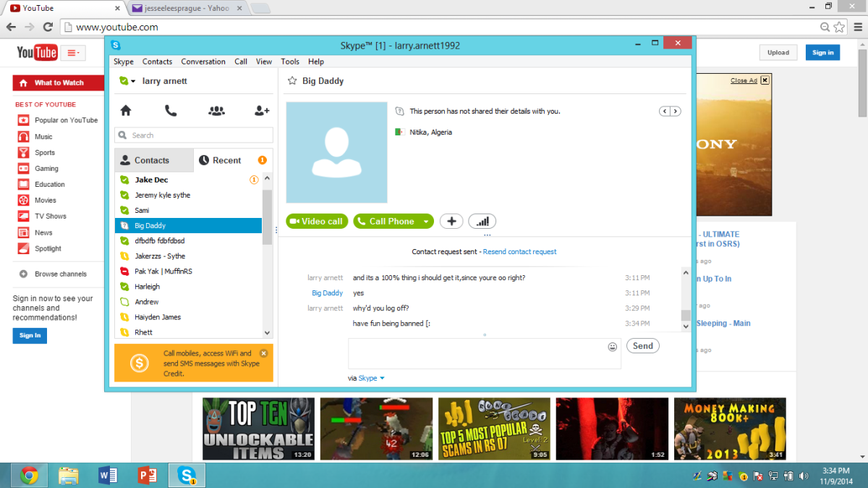
Task: Switch to the jesseeleesprague Yahoo tab
Action: pos(187,8)
